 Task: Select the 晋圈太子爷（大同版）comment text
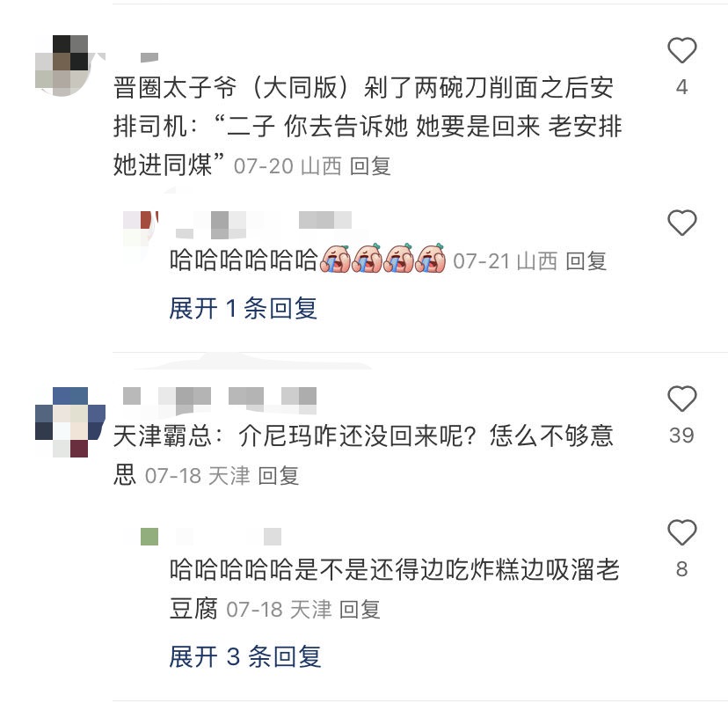(x=368, y=126)
